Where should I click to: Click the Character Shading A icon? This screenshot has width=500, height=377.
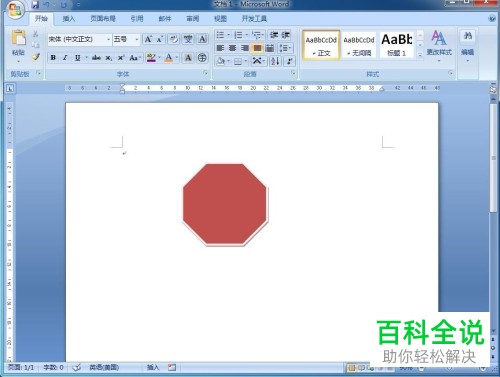[188, 58]
